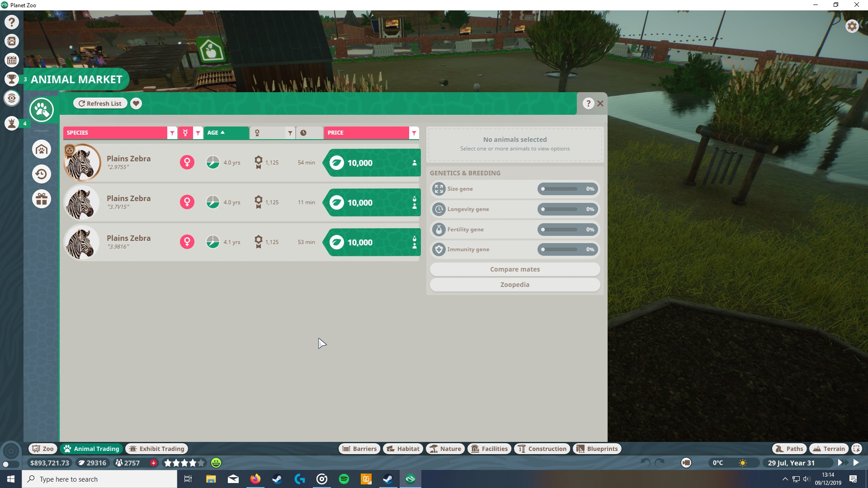Open Facilities build menu
Screen dimensions: 868x488
pyautogui.click(x=489, y=449)
